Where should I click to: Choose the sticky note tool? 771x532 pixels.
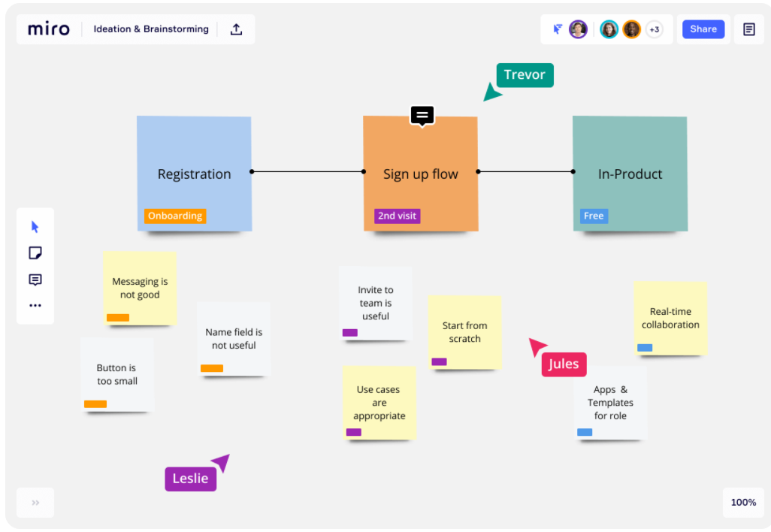click(35, 253)
